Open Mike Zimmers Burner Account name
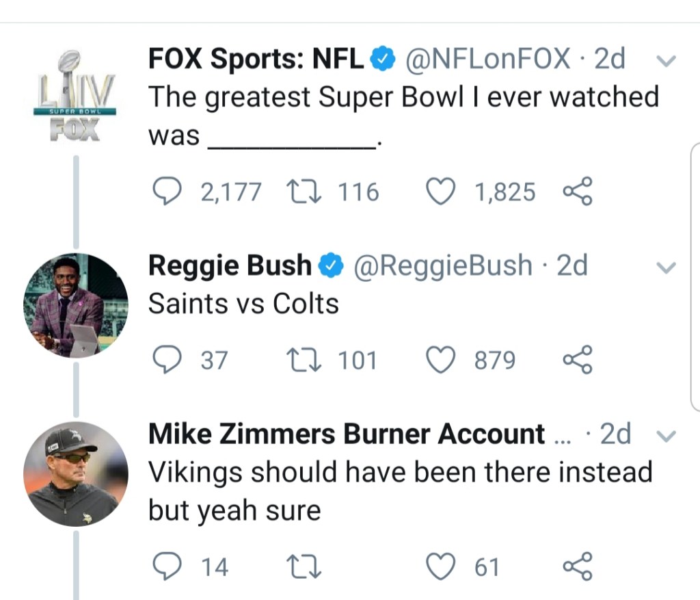This screenshot has width=700, height=600. (347, 434)
